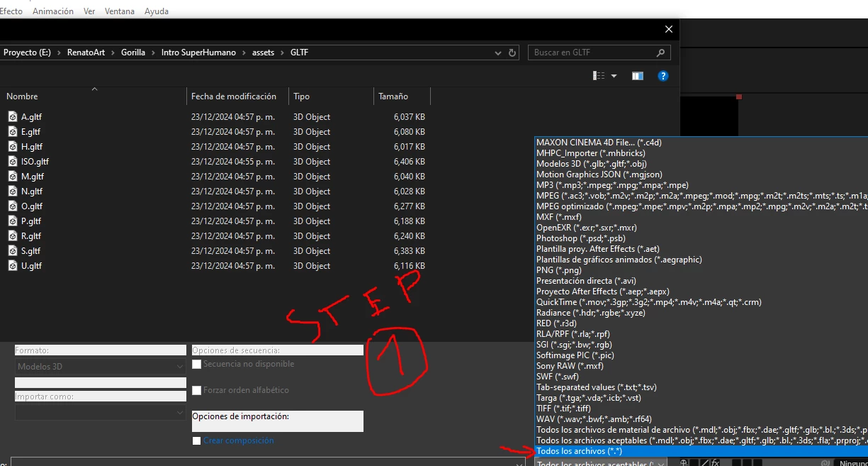Image resolution: width=868 pixels, height=466 pixels.
Task: Change the view layout icon
Action: coord(599,76)
